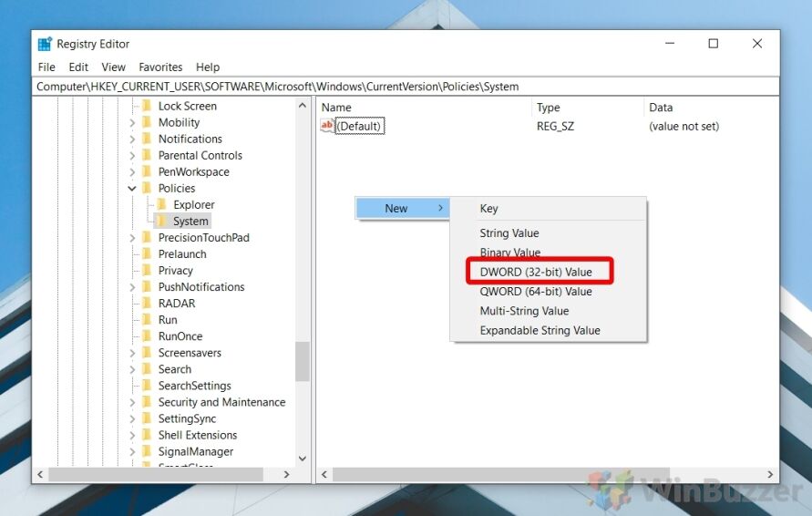
Task: Click the PenWorkspace folder icon
Action: pyautogui.click(x=147, y=171)
